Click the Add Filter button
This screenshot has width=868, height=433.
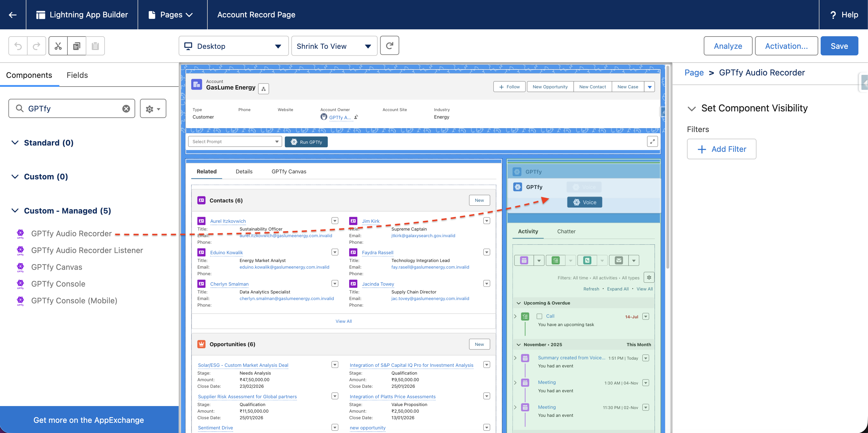(721, 149)
